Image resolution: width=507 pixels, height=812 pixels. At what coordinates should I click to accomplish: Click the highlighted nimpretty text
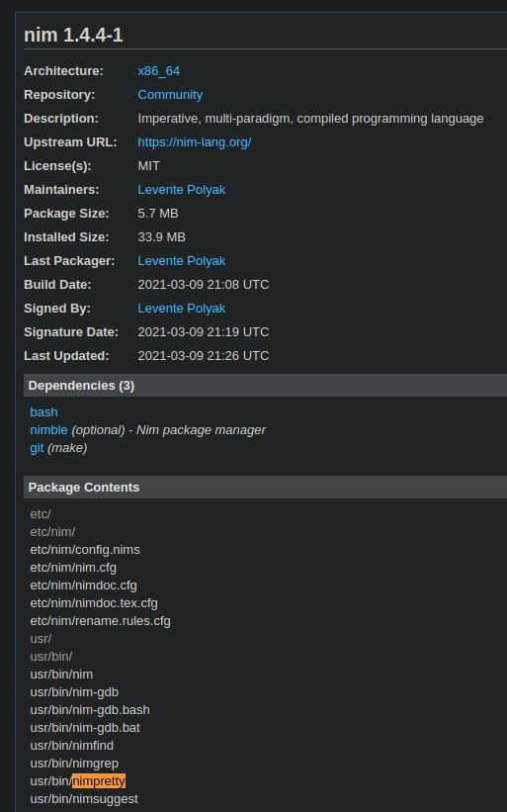click(99, 781)
